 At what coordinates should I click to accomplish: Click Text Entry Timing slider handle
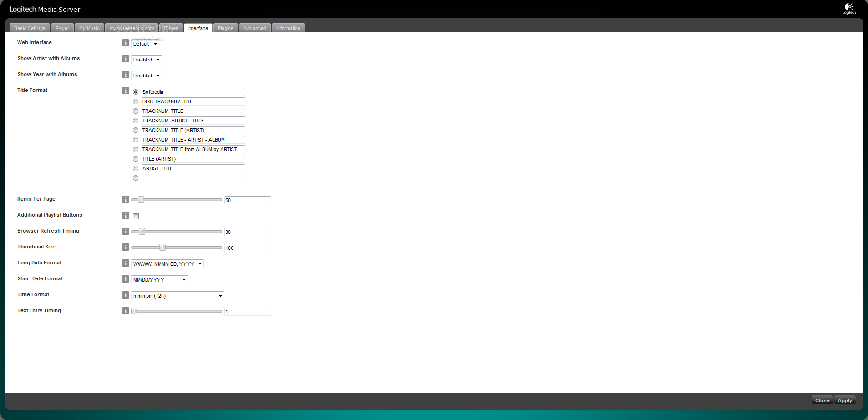(x=134, y=311)
